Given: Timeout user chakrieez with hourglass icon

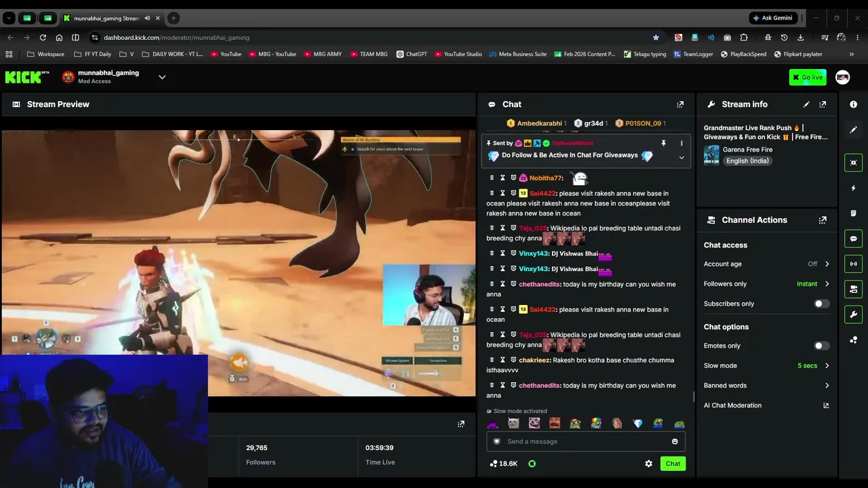Looking at the screenshot, I should [x=502, y=360].
